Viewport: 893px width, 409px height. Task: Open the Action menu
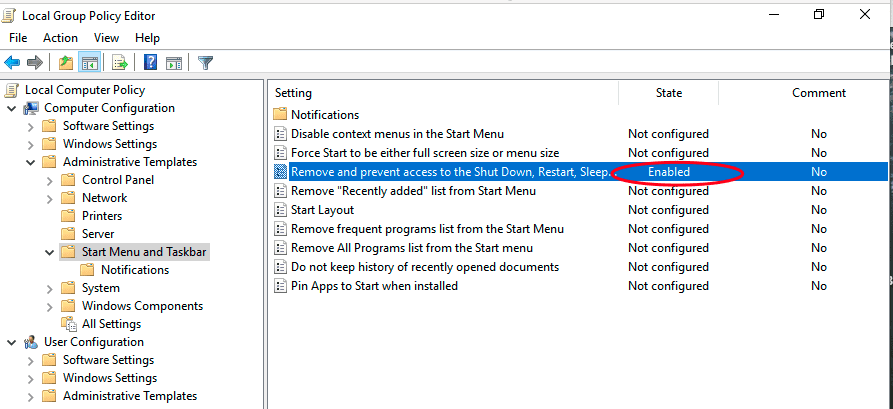tap(60, 38)
